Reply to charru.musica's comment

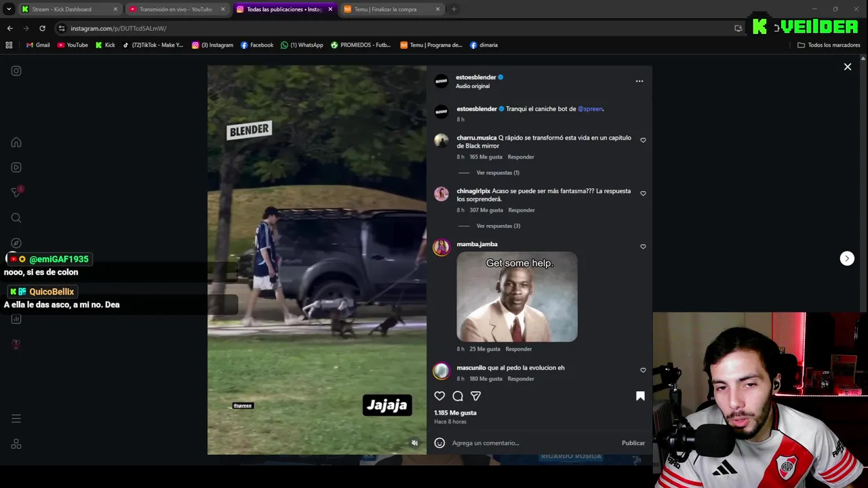pyautogui.click(x=521, y=157)
